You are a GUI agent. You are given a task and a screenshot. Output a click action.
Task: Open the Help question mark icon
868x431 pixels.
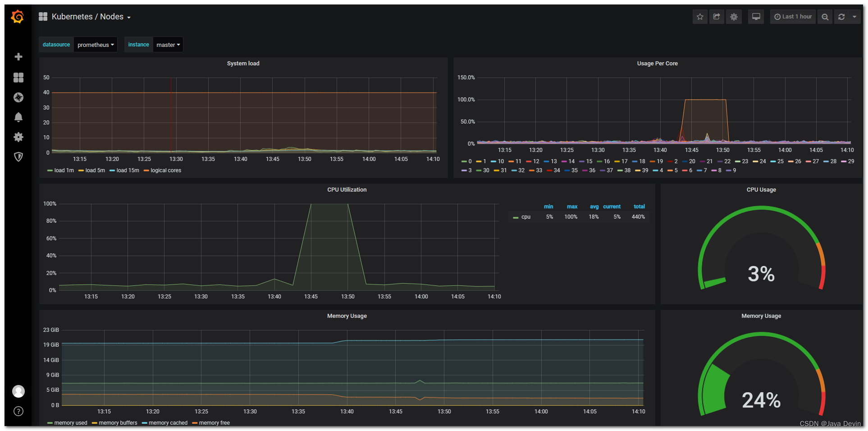(18, 411)
